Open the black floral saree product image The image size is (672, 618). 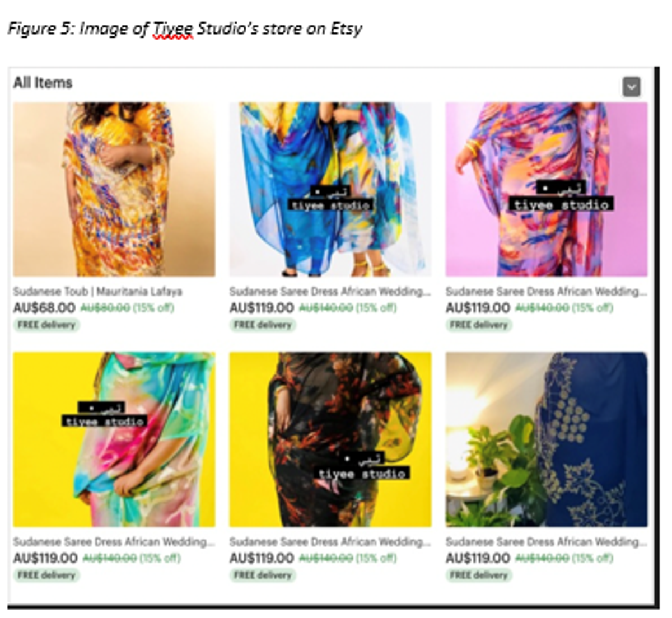point(330,439)
